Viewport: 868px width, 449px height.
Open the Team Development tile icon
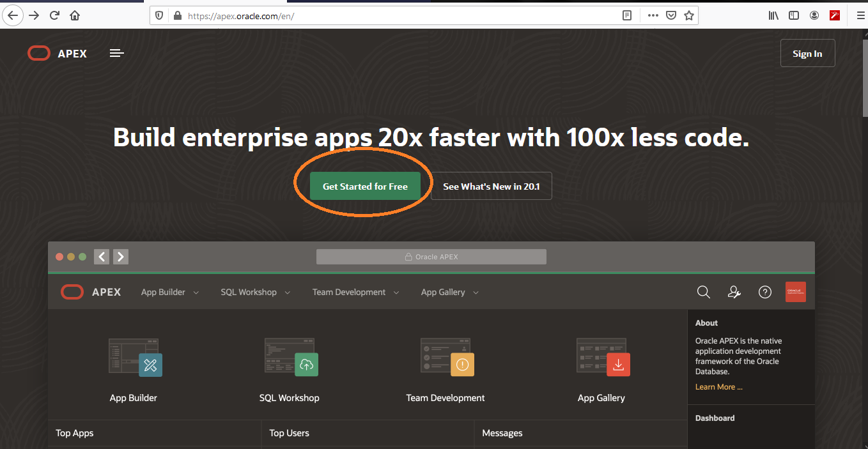[x=447, y=357]
